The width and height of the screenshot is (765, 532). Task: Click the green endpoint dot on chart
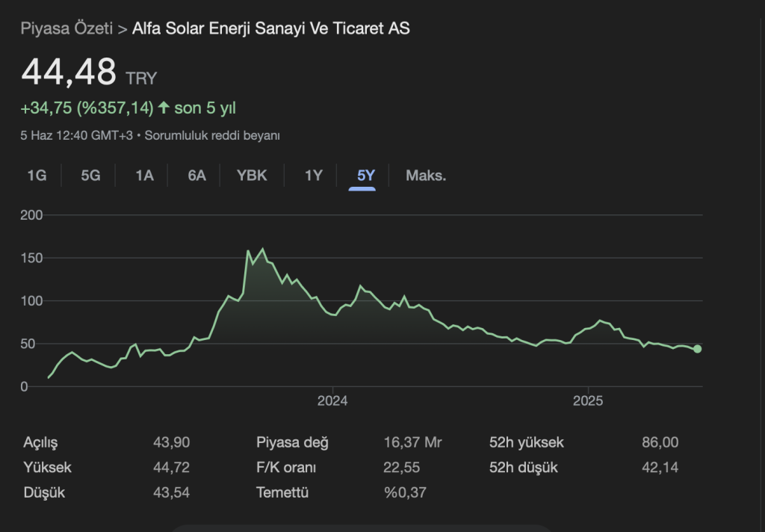[697, 349]
